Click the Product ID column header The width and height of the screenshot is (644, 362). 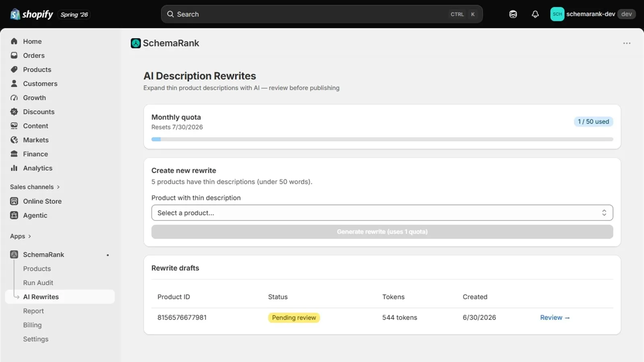pyautogui.click(x=173, y=296)
